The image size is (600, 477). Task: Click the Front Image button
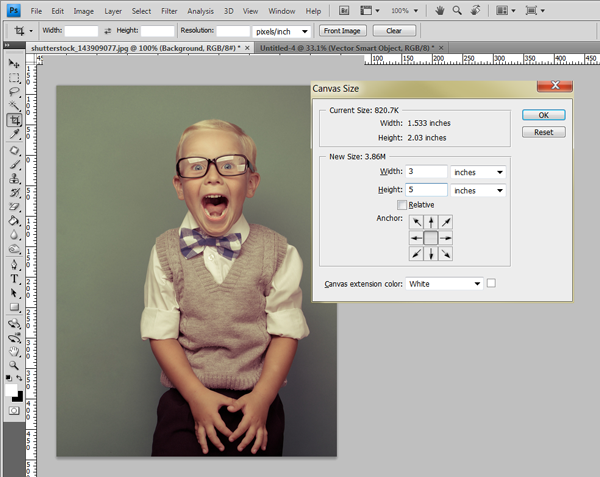[342, 31]
